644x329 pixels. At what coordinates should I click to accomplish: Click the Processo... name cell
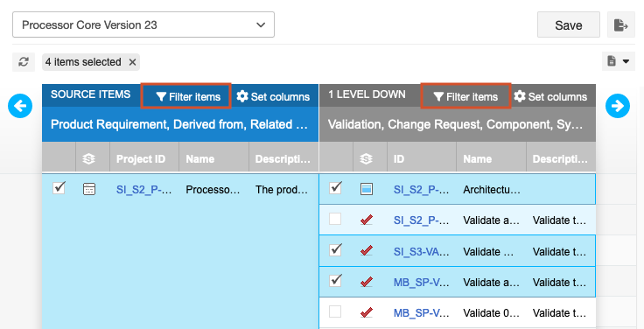(213, 189)
